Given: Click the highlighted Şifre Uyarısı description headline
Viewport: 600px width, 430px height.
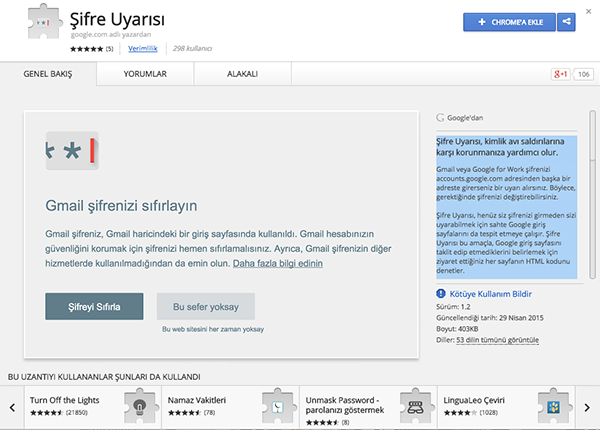Looking at the screenshot, I should (500, 147).
